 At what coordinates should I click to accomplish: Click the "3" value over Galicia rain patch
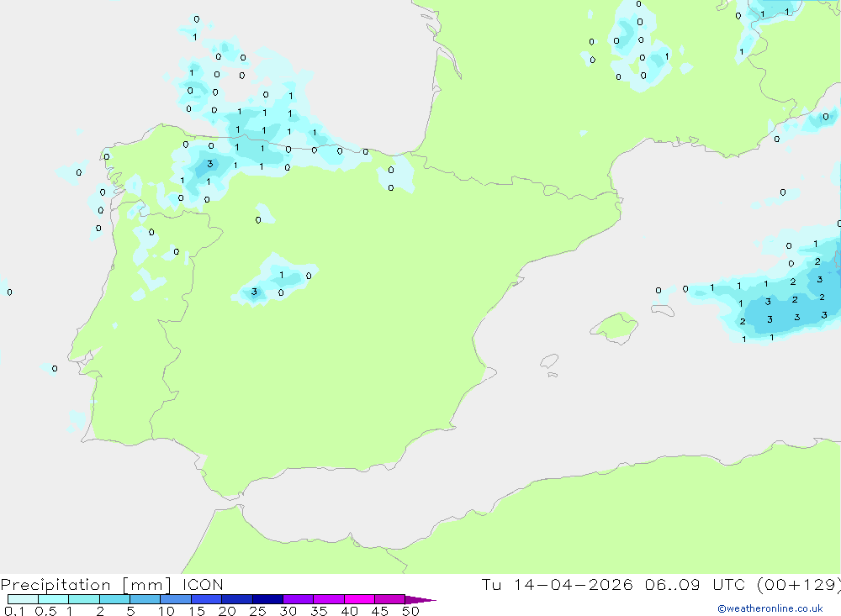(x=209, y=164)
